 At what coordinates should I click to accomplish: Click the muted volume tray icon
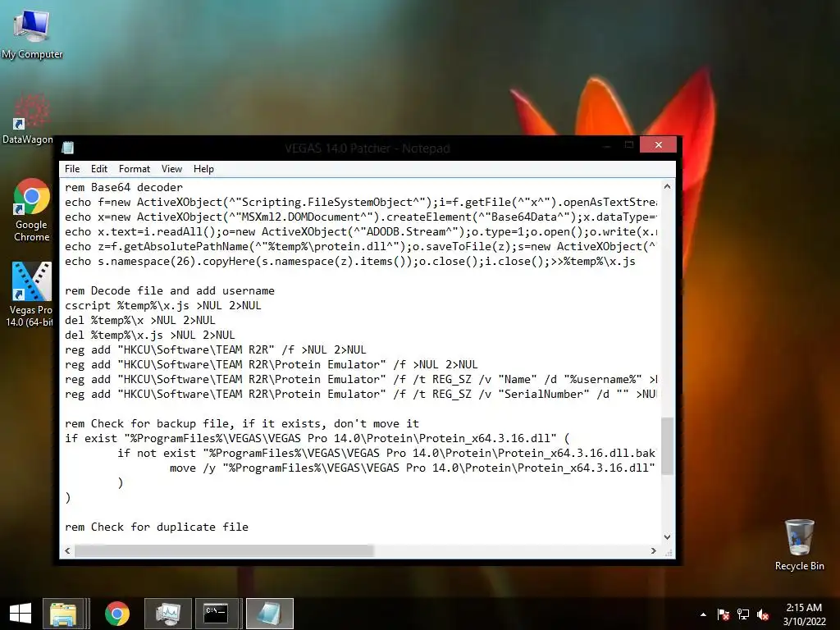763,614
